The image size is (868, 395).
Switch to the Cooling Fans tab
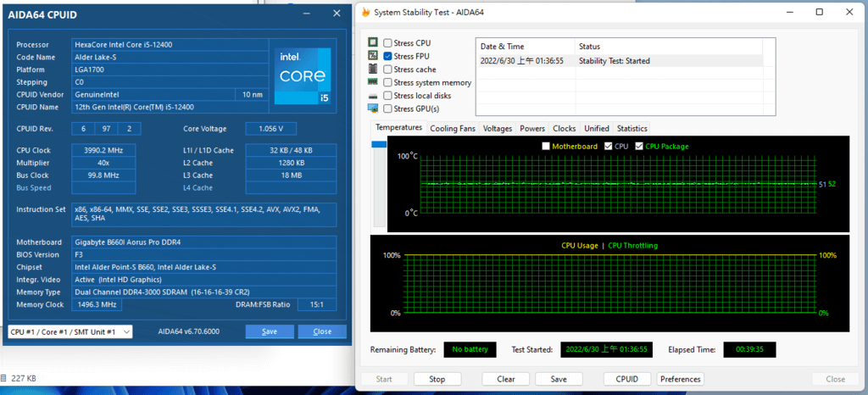coord(453,128)
